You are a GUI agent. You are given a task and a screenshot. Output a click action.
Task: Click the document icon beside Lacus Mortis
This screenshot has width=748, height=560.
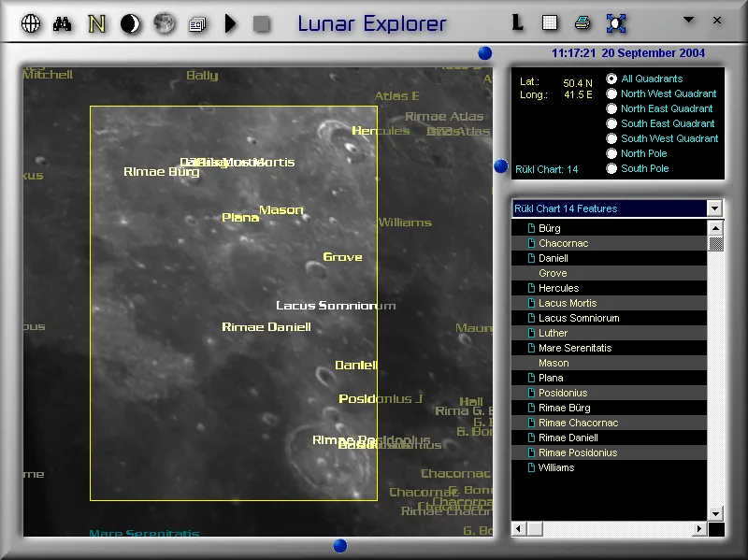[x=531, y=303]
